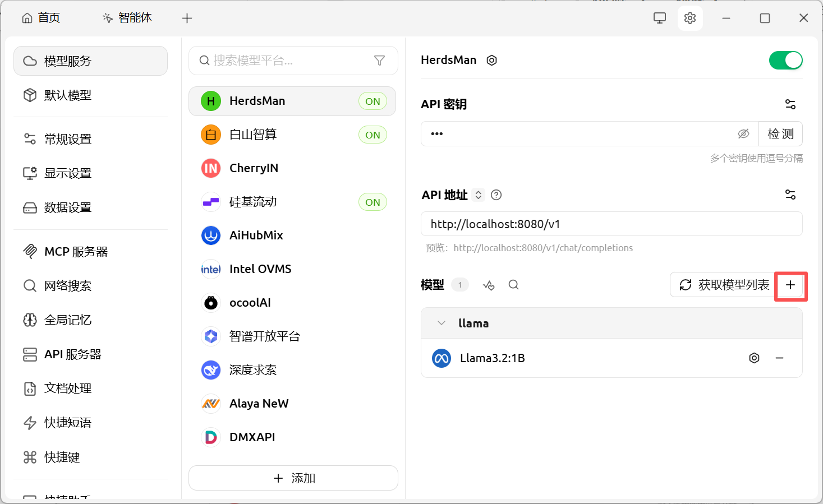Open HerdsMan provider settings gear
Image resolution: width=823 pixels, height=504 pixels.
point(491,60)
